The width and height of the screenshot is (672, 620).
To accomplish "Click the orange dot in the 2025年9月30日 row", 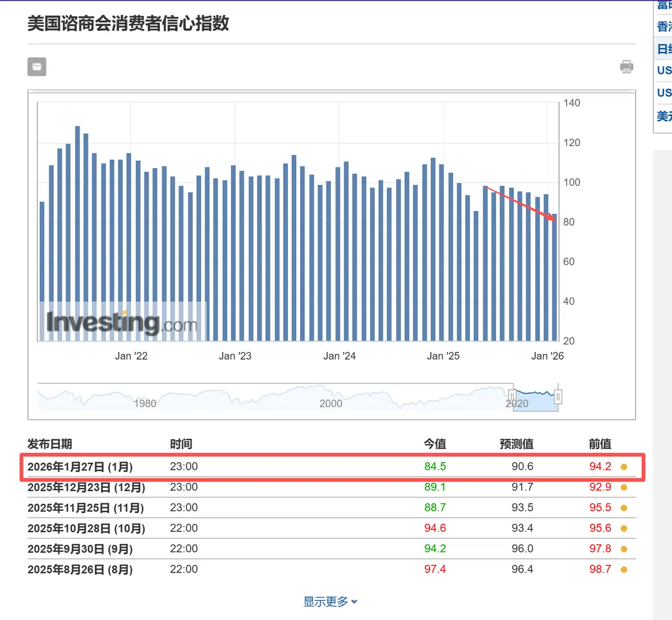I will 624,549.
